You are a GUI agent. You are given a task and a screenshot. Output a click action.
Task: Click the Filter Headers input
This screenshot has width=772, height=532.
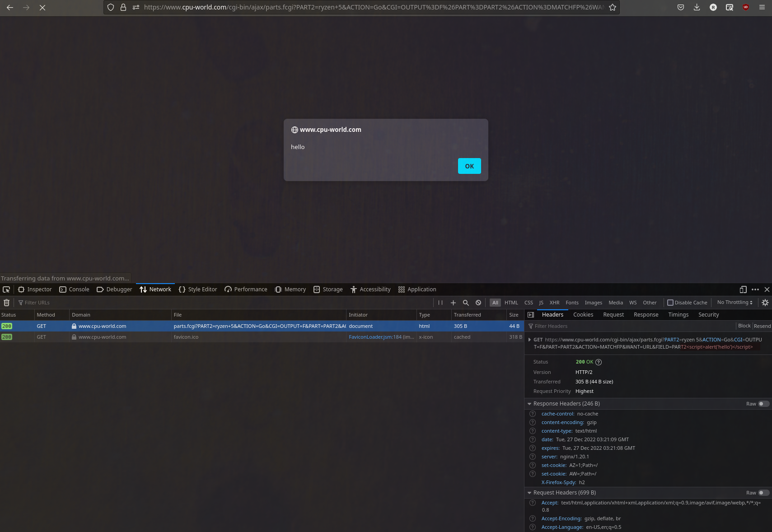point(630,326)
